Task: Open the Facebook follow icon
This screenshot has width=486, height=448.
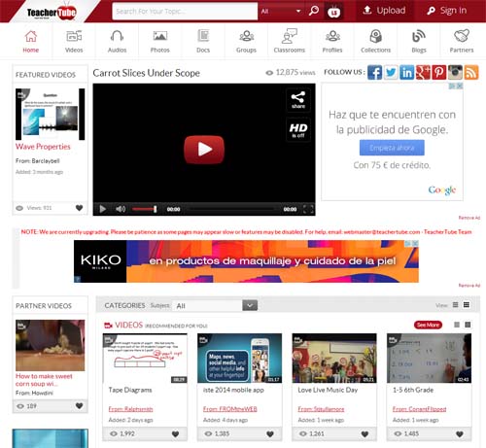Action: coord(374,72)
